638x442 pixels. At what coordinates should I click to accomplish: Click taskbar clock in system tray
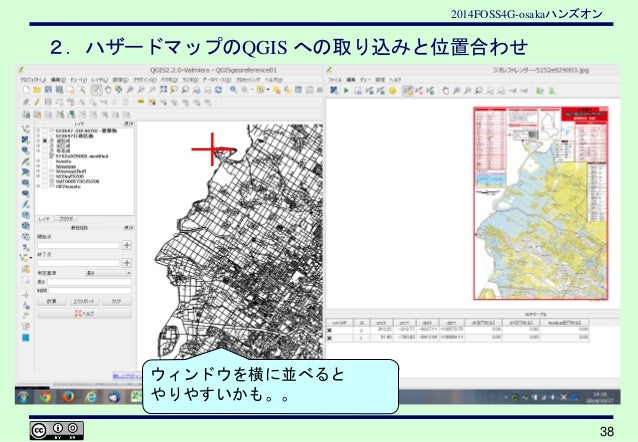[600, 397]
